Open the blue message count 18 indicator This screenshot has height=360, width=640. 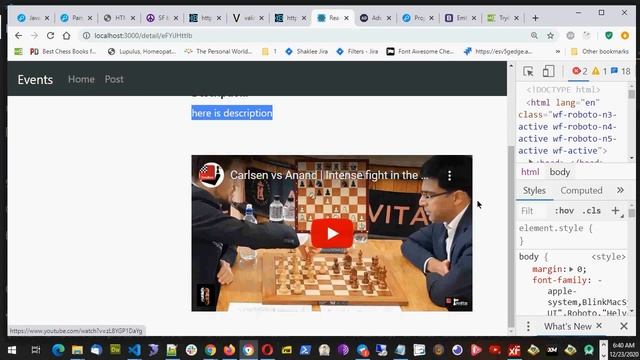620,71
